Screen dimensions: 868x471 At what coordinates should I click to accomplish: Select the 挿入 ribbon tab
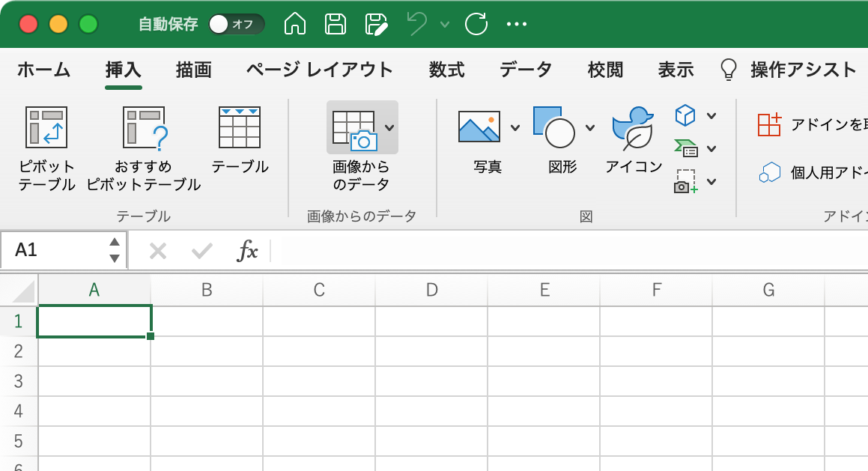pos(124,70)
